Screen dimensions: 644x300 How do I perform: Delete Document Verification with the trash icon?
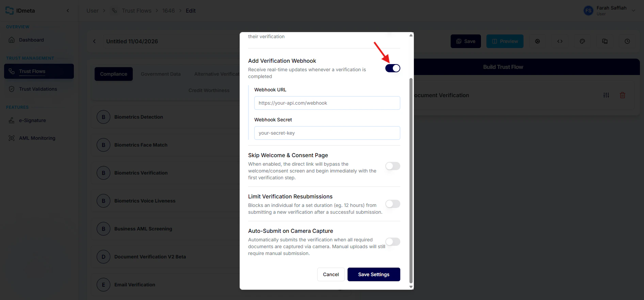pos(623,95)
